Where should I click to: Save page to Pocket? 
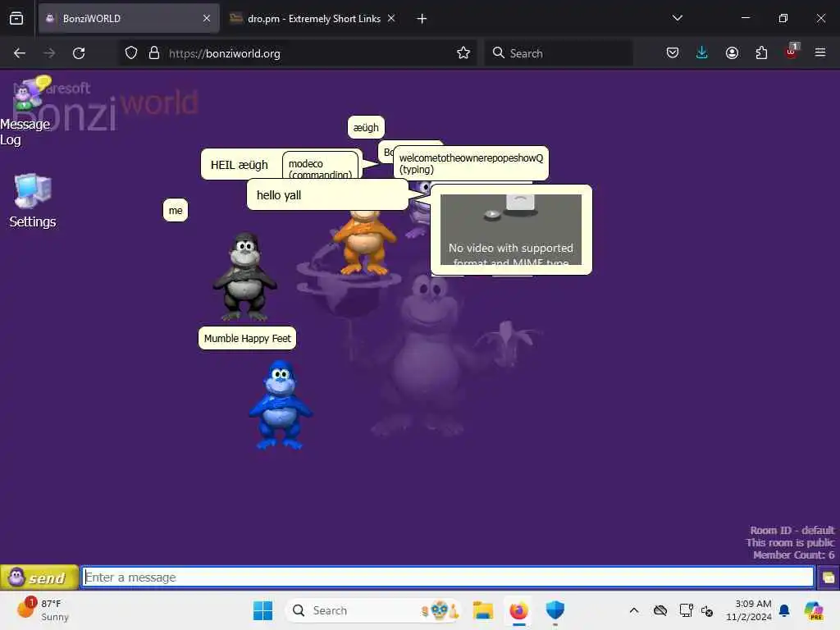(673, 53)
